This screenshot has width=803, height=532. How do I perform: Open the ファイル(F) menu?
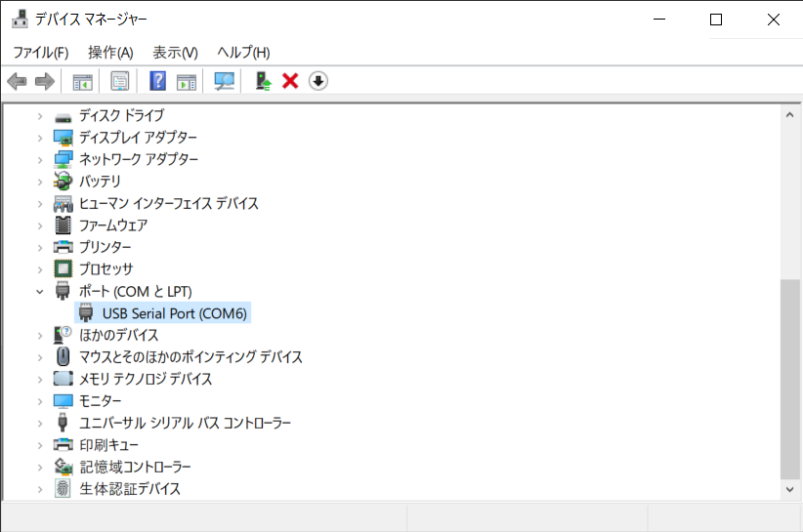coord(40,52)
